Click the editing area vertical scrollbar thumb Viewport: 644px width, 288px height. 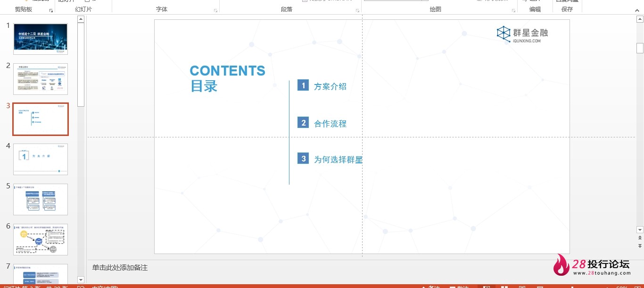click(x=640, y=48)
